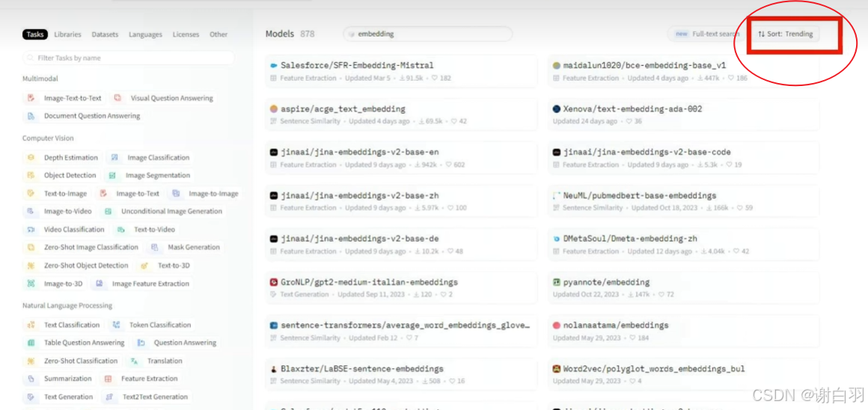868x410 pixels.
Task: Click the Text-to-Video task icon
Action: (x=120, y=230)
